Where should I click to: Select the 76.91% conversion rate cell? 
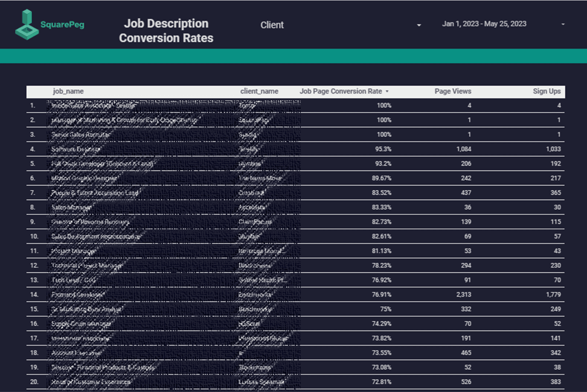(381, 294)
